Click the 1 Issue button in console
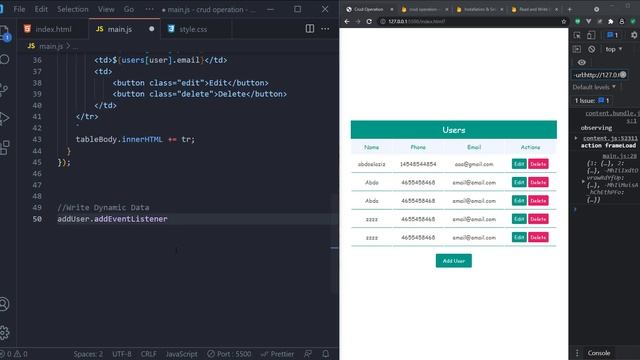Screen dimensions: 640x360 pyautogui.click(x=592, y=100)
